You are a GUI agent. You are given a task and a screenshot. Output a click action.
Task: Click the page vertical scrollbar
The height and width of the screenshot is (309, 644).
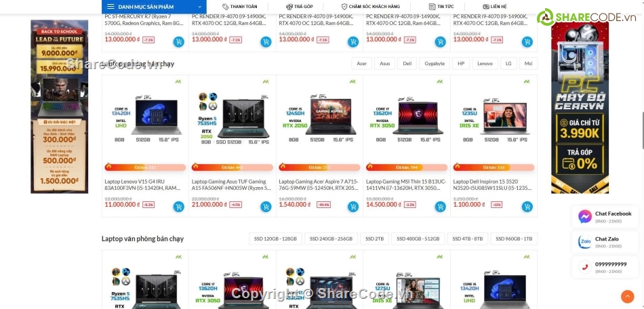click(642, 131)
